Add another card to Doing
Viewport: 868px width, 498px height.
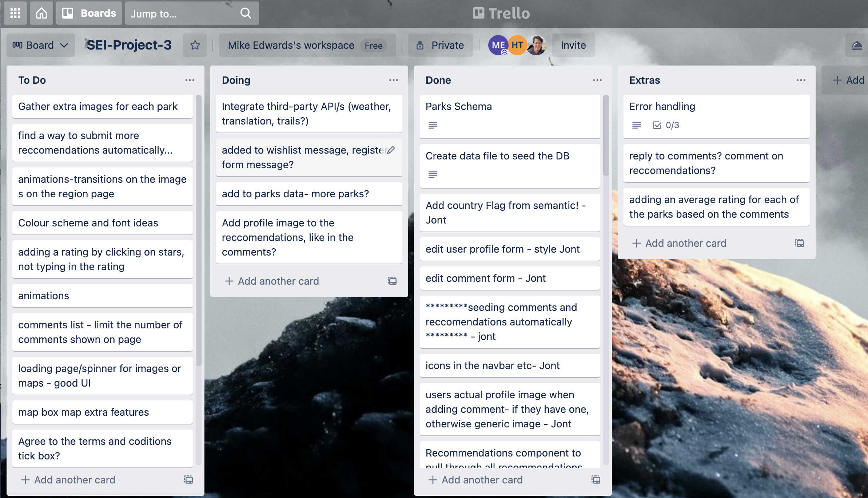click(x=272, y=281)
